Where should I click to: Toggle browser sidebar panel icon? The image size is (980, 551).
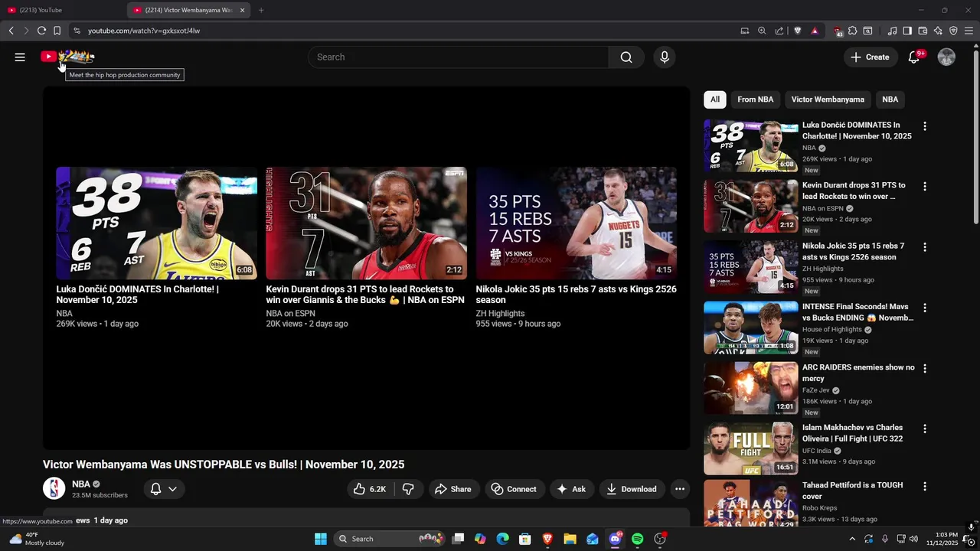coord(907,31)
